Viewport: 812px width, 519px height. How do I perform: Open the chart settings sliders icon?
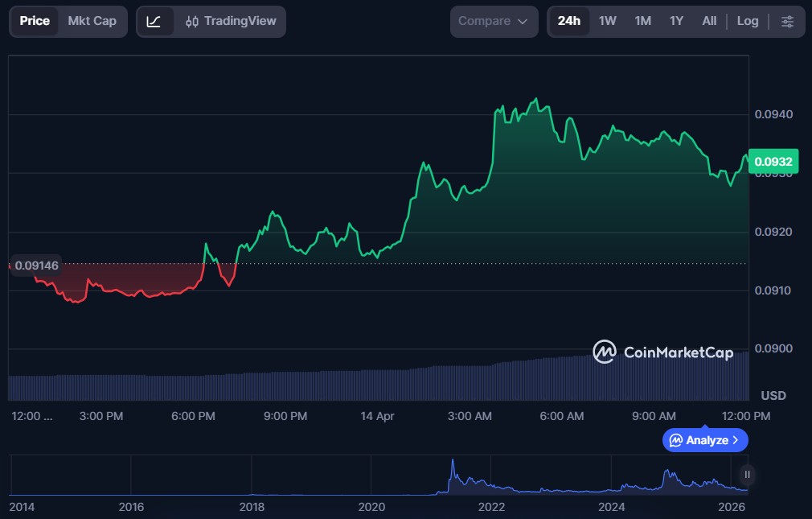tap(787, 22)
